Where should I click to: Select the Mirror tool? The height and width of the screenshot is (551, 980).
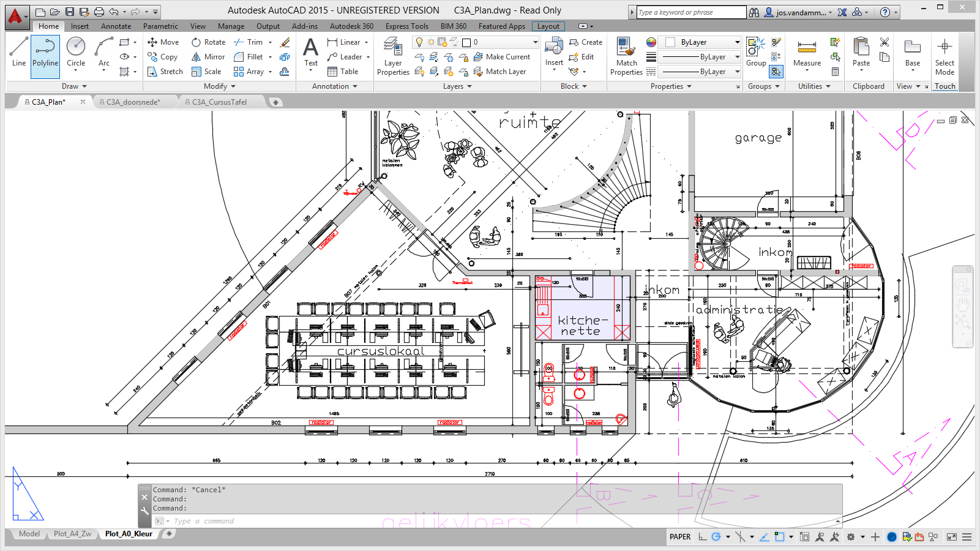pos(209,57)
